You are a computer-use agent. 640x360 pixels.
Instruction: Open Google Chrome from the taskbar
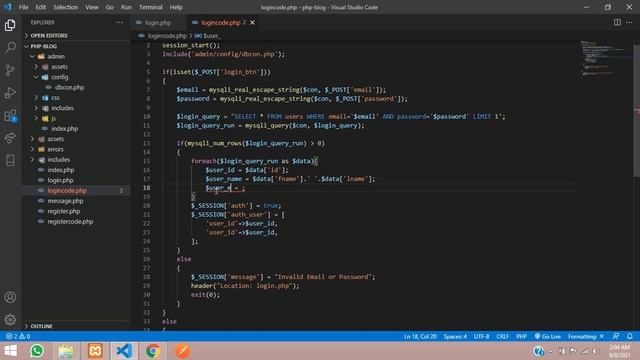tap(153, 351)
